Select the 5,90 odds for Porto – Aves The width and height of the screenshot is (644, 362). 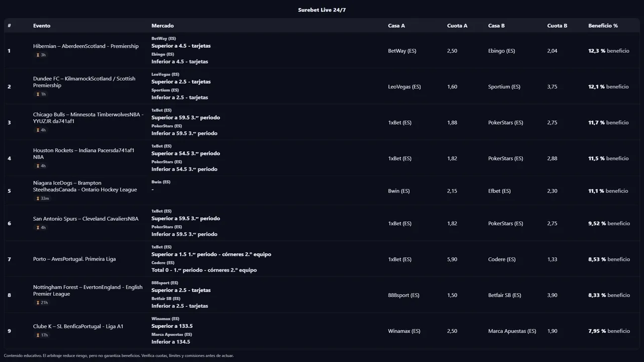(x=452, y=259)
